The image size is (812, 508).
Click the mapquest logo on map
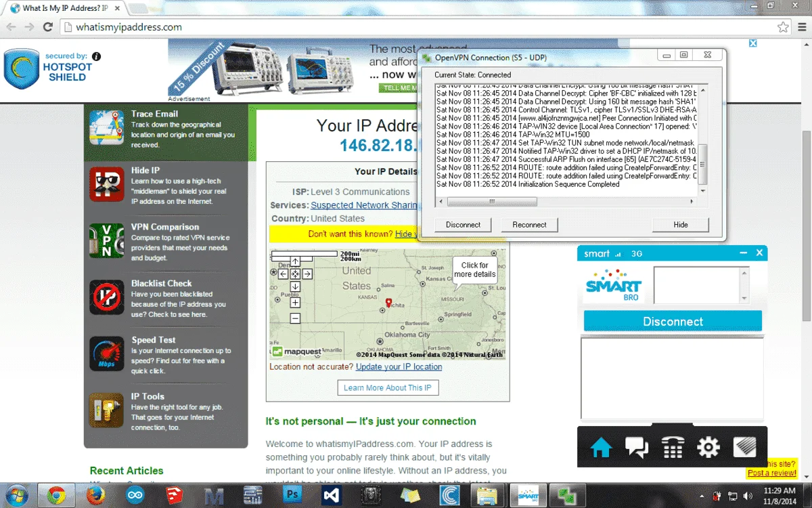(x=297, y=352)
